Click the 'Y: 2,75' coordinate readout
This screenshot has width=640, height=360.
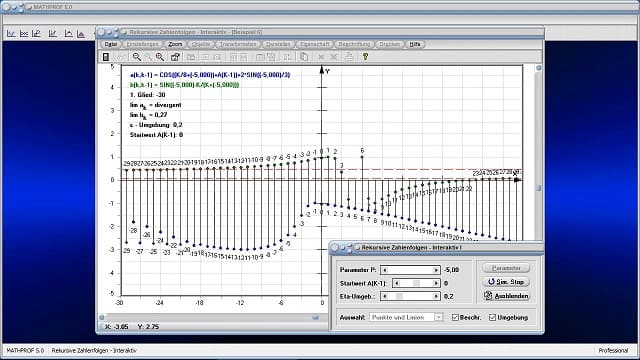pos(149,327)
